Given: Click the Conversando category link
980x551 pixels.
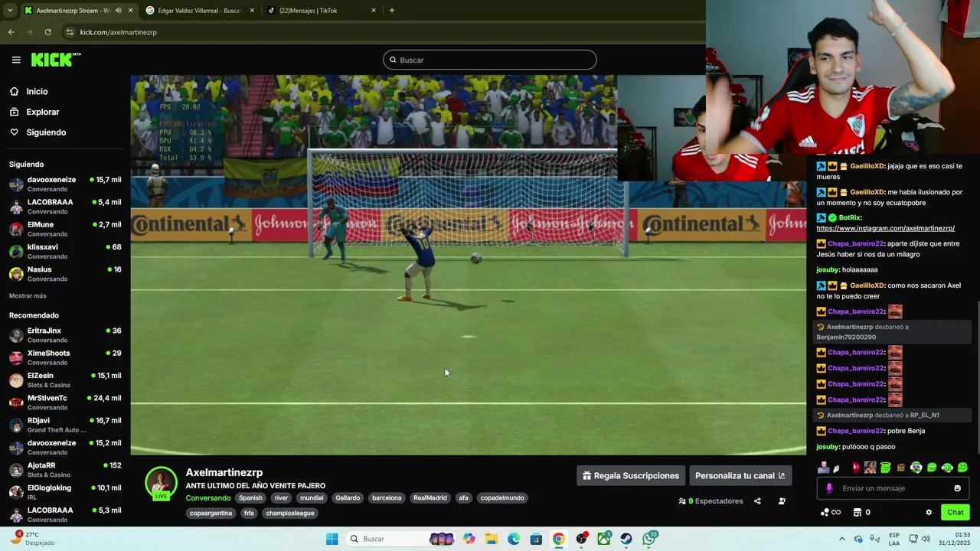Looking at the screenshot, I should click(x=208, y=497).
